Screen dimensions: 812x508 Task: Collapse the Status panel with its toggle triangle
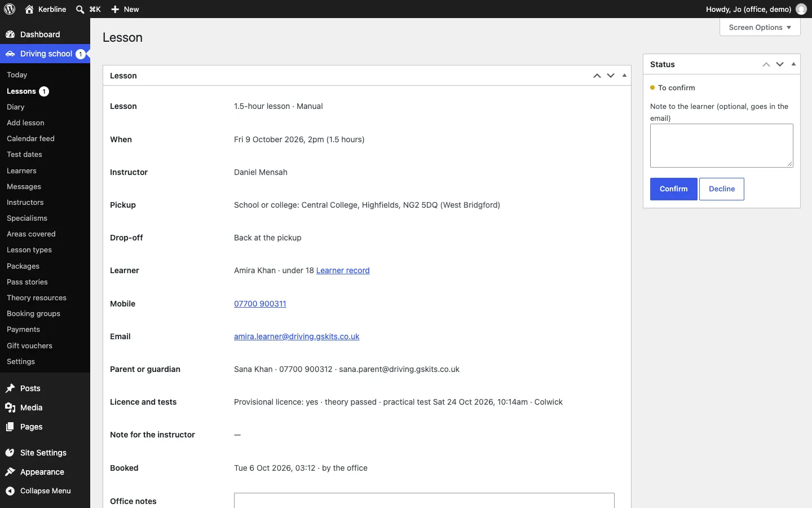coord(793,64)
